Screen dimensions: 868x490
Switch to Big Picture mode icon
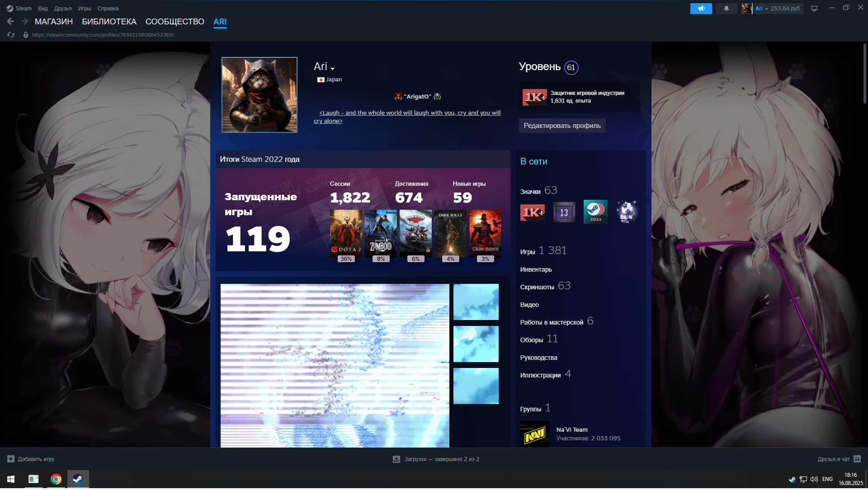pyautogui.click(x=814, y=9)
